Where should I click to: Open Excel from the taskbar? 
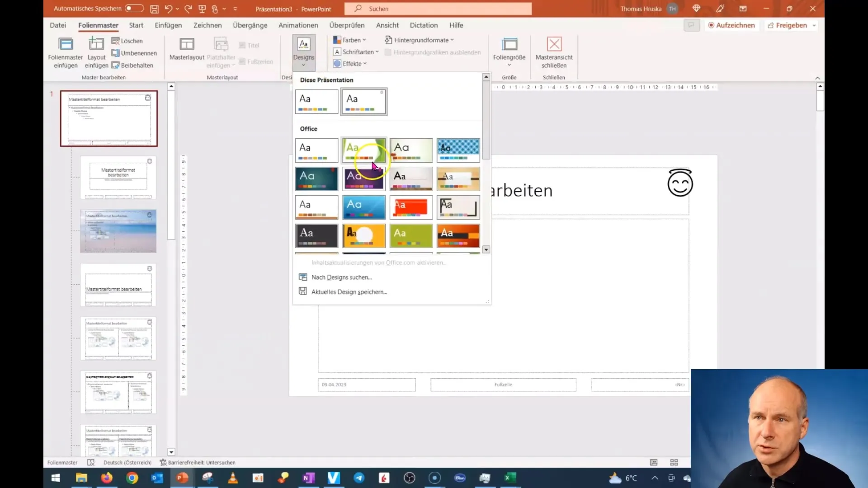(x=510, y=478)
